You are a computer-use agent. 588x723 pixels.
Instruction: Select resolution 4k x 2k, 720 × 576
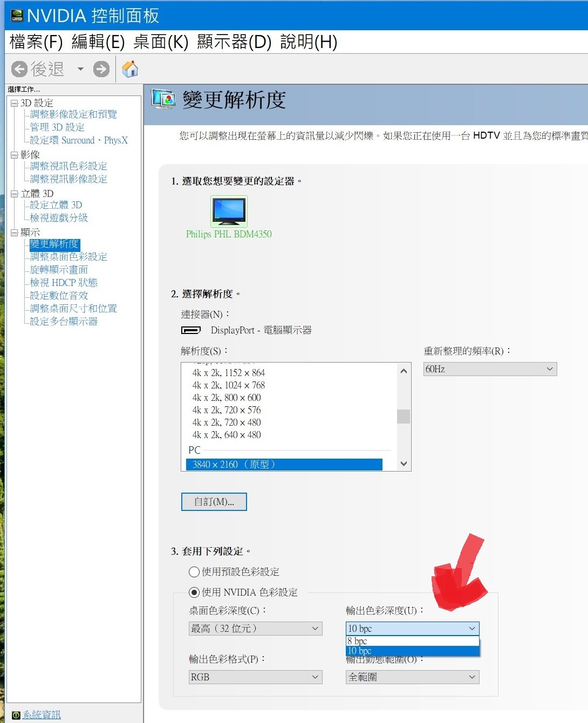[227, 410]
